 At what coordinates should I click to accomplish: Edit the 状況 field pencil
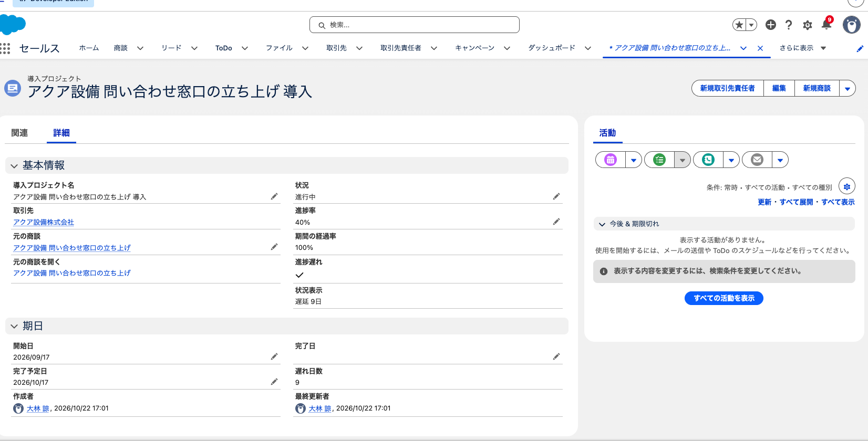556,196
